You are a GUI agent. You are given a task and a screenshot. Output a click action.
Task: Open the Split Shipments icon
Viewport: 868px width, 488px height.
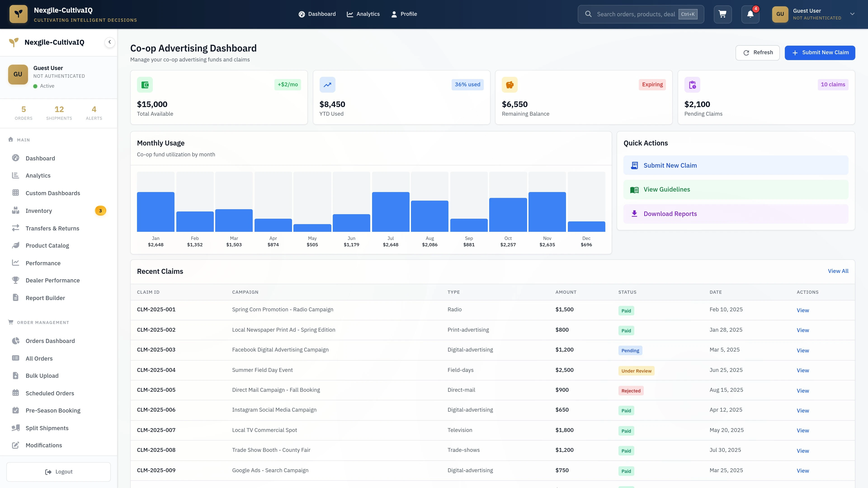click(x=16, y=428)
